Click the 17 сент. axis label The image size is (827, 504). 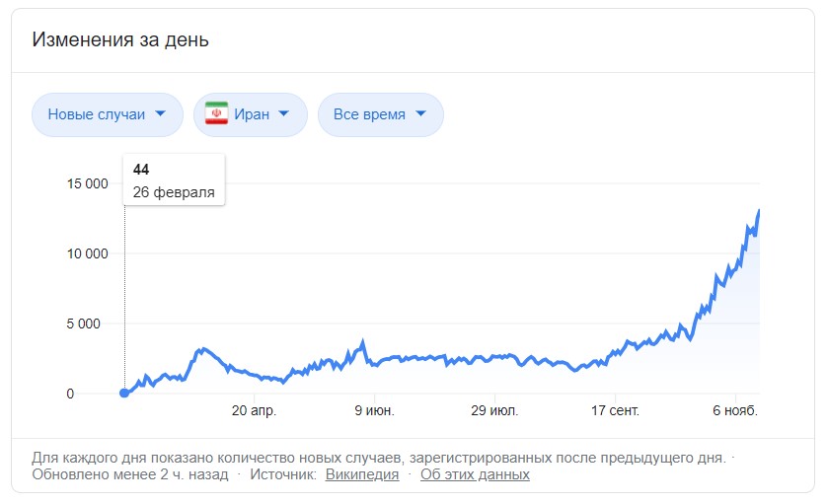[615, 410]
